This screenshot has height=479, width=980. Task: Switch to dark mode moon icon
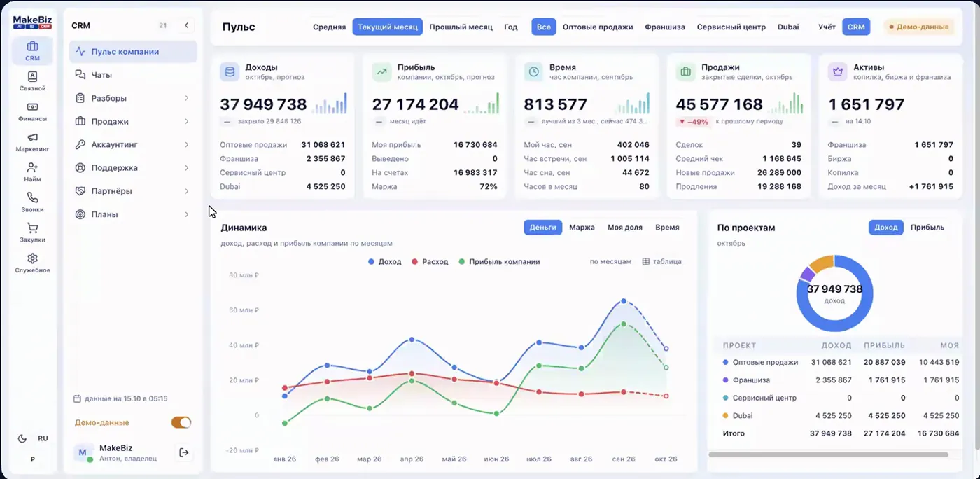coord(22,438)
